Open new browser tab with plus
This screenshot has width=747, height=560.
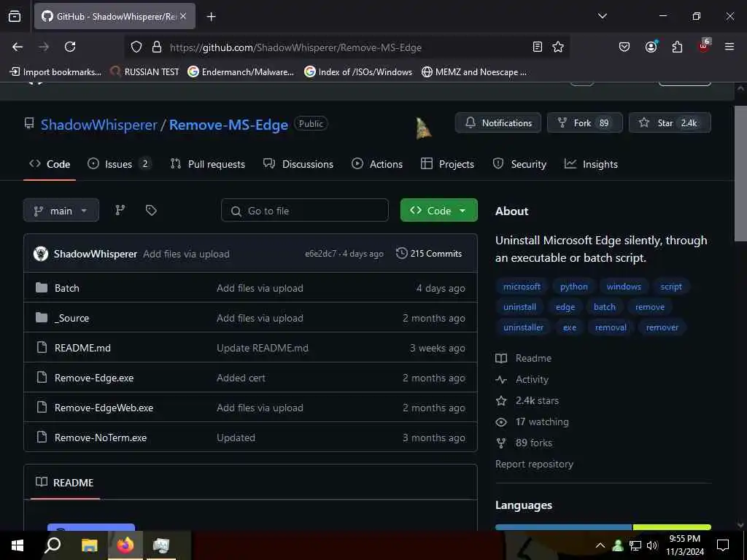pos(212,17)
